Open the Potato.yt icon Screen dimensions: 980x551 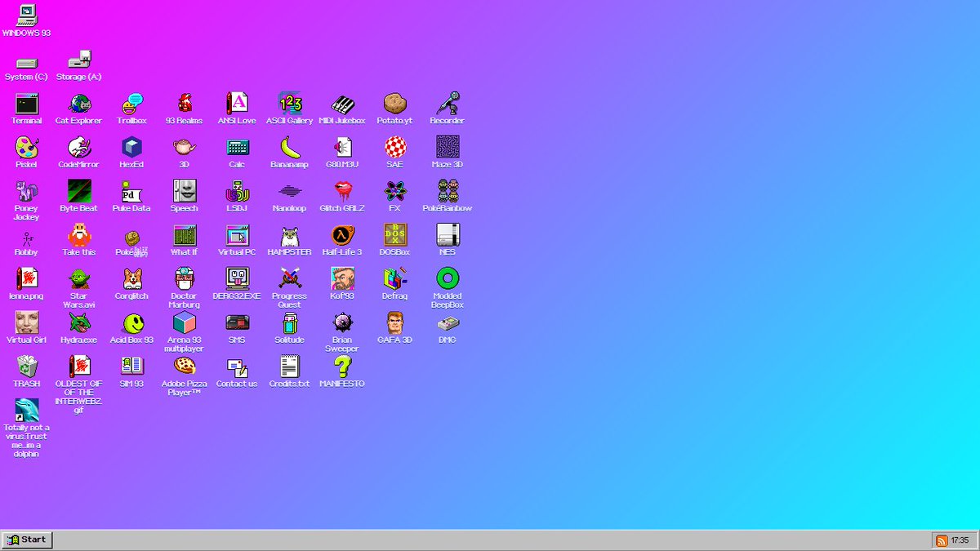coord(395,104)
